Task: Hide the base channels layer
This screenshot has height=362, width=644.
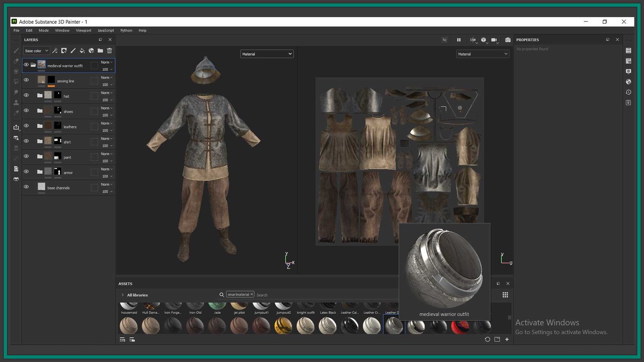Action: tap(26, 187)
